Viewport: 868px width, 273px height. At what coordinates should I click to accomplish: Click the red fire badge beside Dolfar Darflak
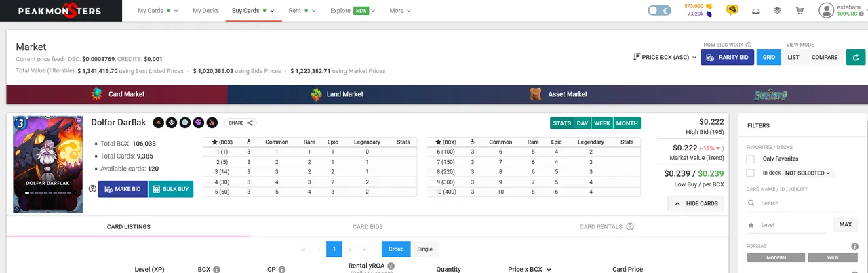pyautogui.click(x=212, y=123)
